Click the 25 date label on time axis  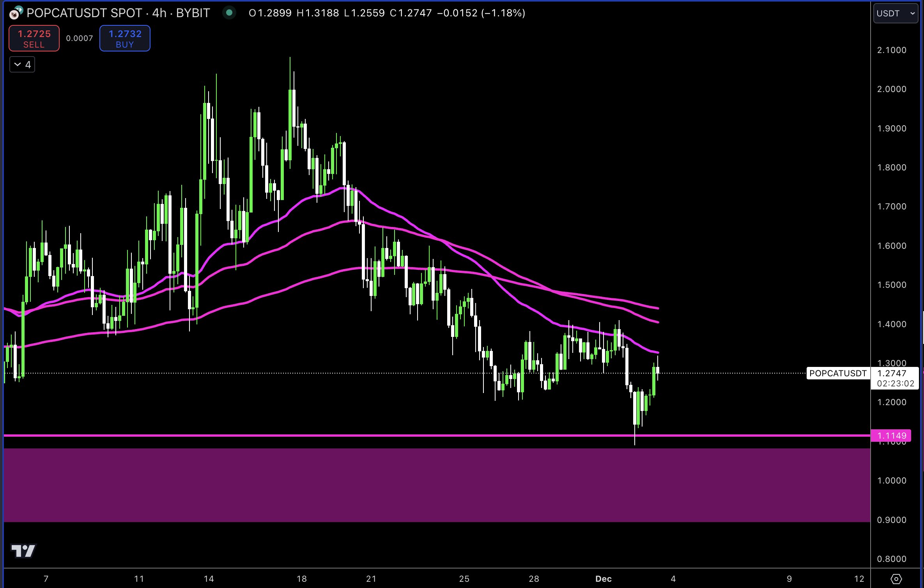(464, 579)
